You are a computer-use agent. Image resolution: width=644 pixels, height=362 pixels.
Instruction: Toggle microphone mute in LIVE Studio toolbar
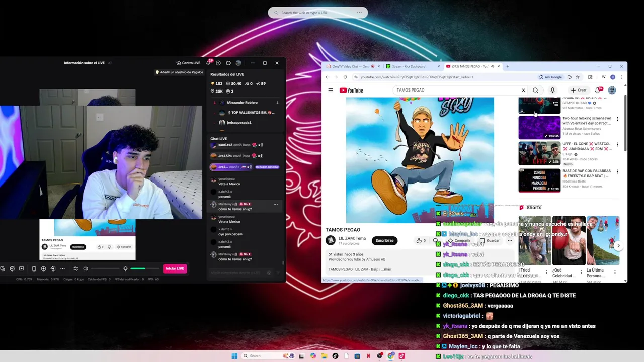click(125, 268)
